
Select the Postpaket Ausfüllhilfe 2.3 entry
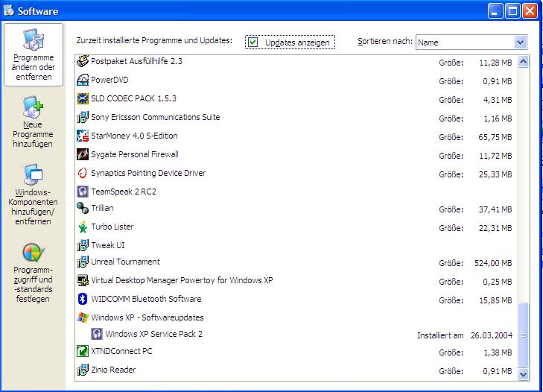pyautogui.click(x=136, y=61)
